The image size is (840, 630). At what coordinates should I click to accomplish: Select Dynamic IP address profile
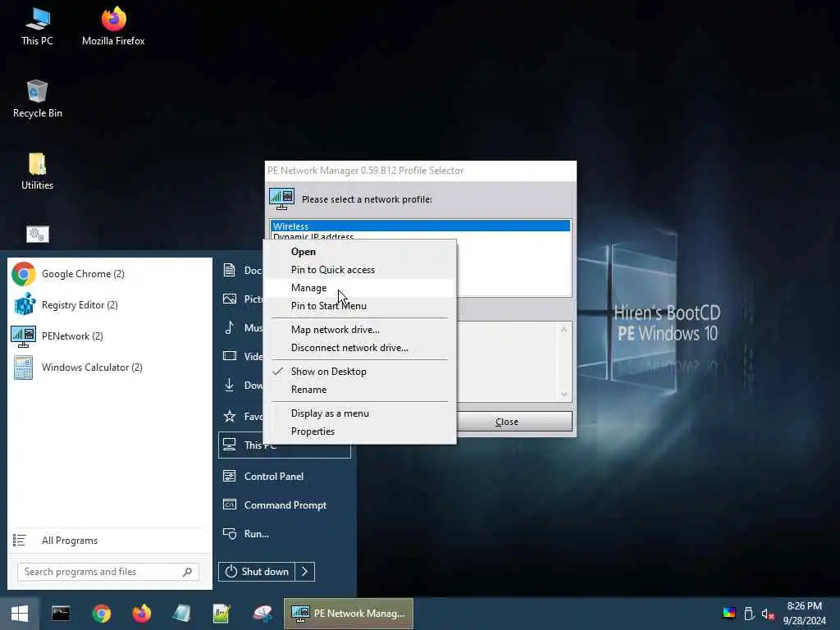[x=313, y=236]
